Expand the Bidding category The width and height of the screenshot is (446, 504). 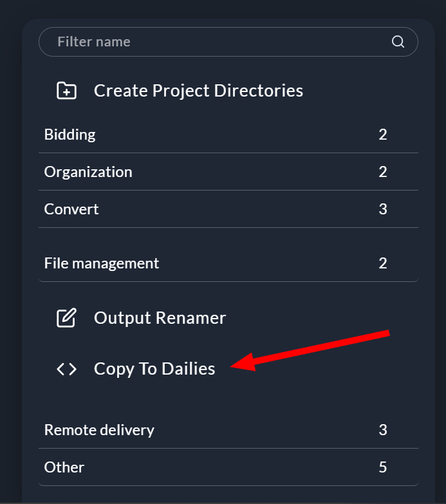[x=70, y=135]
